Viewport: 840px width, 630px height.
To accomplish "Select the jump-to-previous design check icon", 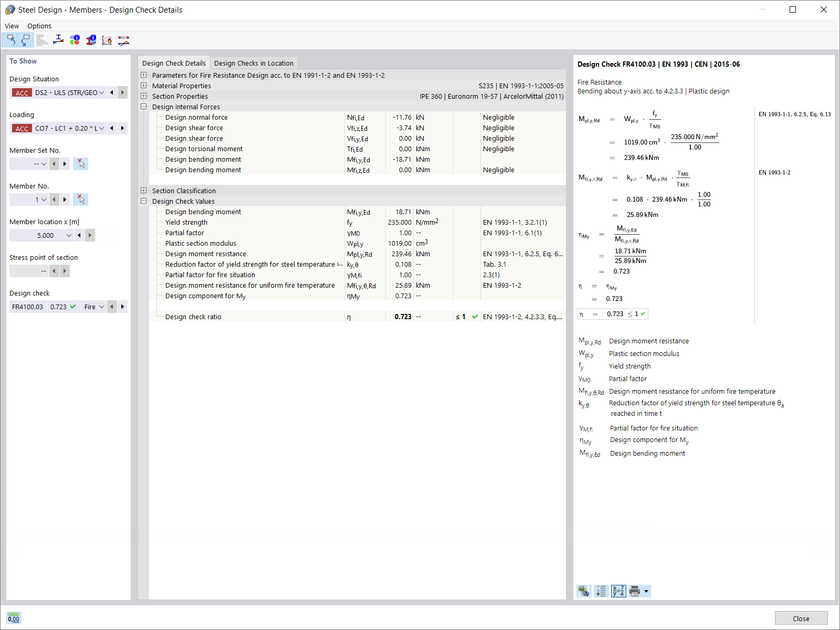I will pos(10,40).
